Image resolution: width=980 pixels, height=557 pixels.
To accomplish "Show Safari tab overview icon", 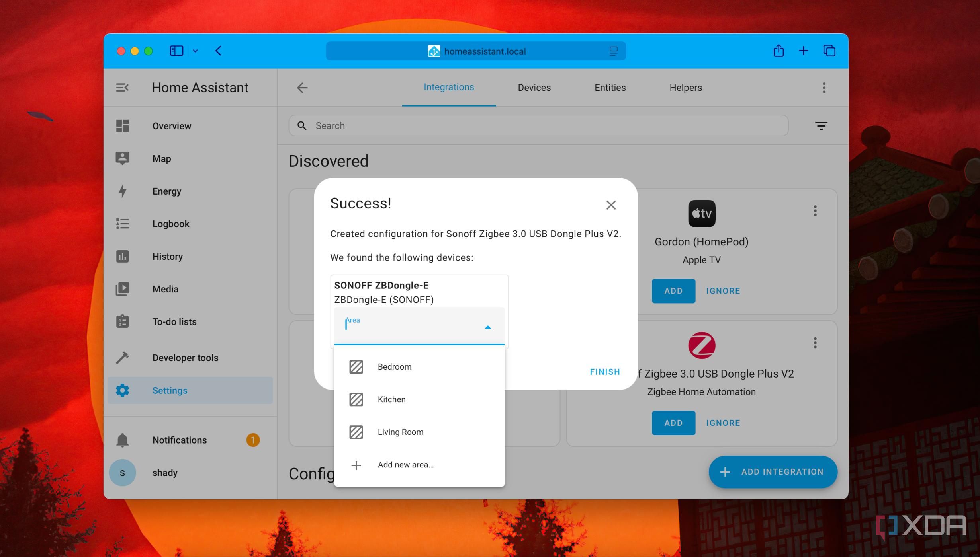I will pos(829,51).
